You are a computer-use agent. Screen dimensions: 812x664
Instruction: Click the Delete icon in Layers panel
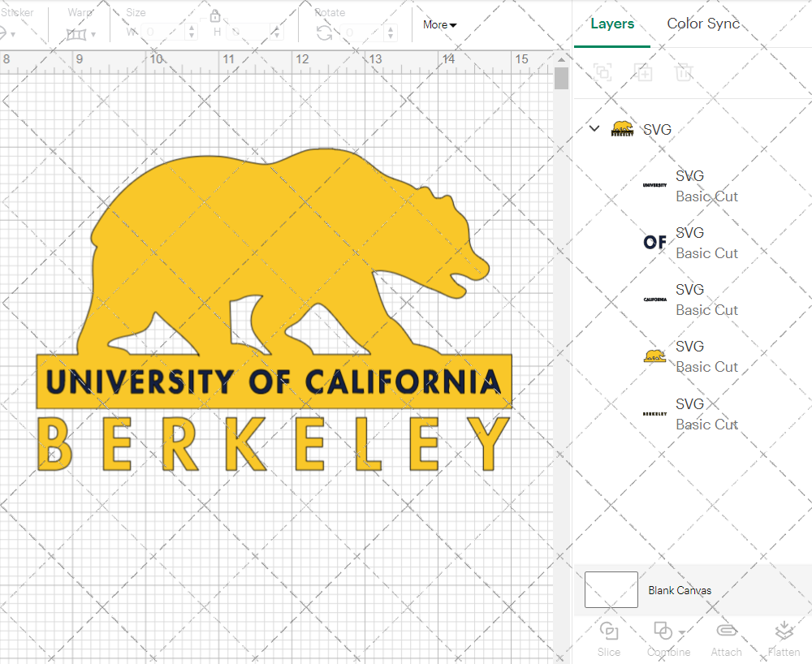point(685,72)
